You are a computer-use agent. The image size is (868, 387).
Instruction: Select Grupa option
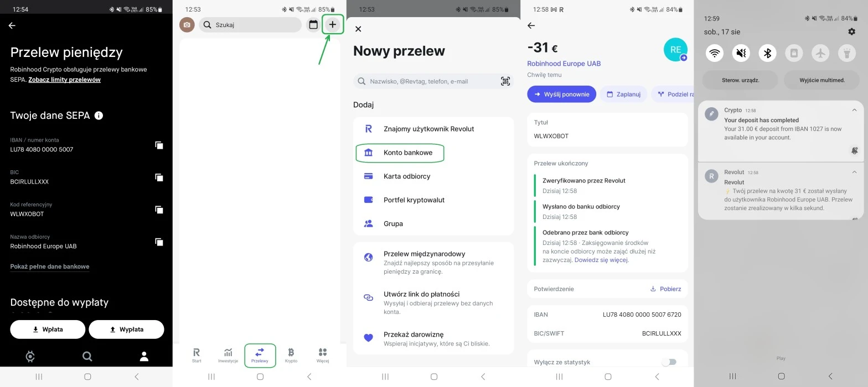(433, 224)
